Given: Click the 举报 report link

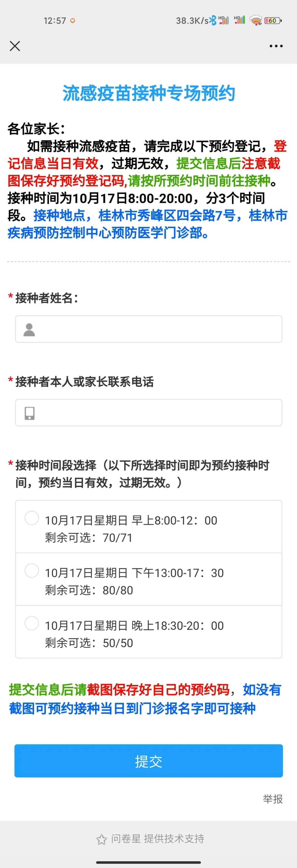Looking at the screenshot, I should pos(273,799).
